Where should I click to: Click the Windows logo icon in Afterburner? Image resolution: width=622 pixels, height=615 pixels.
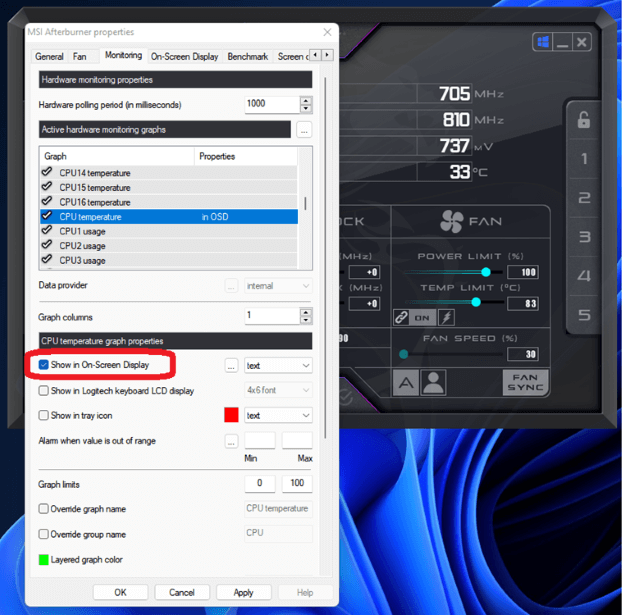pyautogui.click(x=543, y=42)
